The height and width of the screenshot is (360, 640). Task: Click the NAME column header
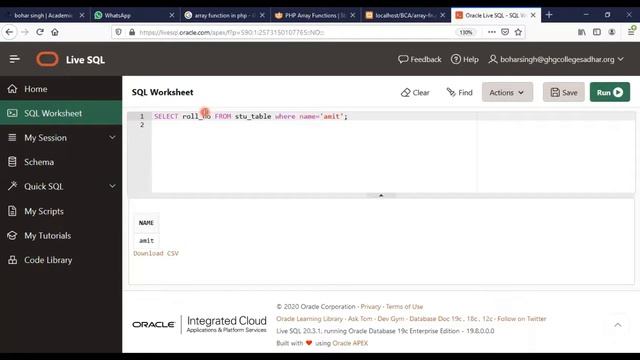(x=147, y=223)
